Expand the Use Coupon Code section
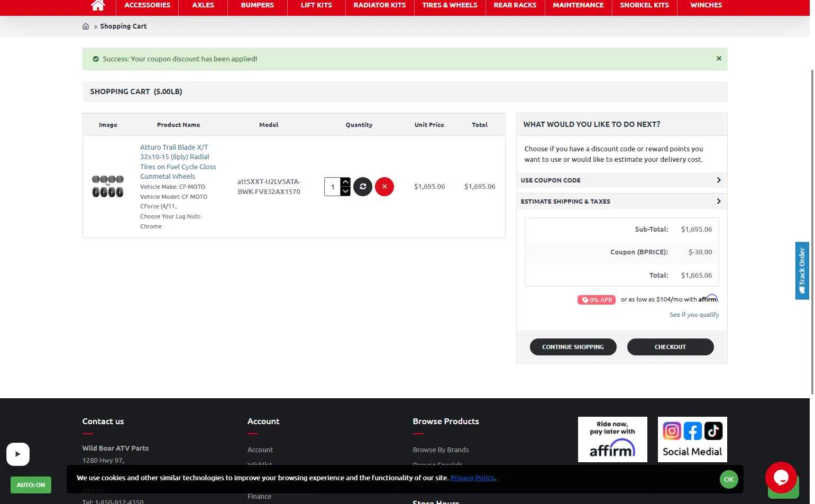 coord(621,180)
